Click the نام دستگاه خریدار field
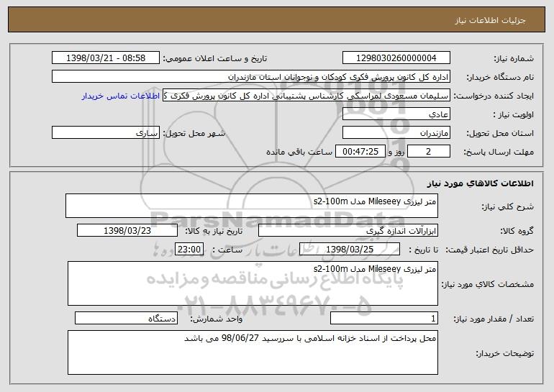The image size is (554, 392). coord(251,77)
